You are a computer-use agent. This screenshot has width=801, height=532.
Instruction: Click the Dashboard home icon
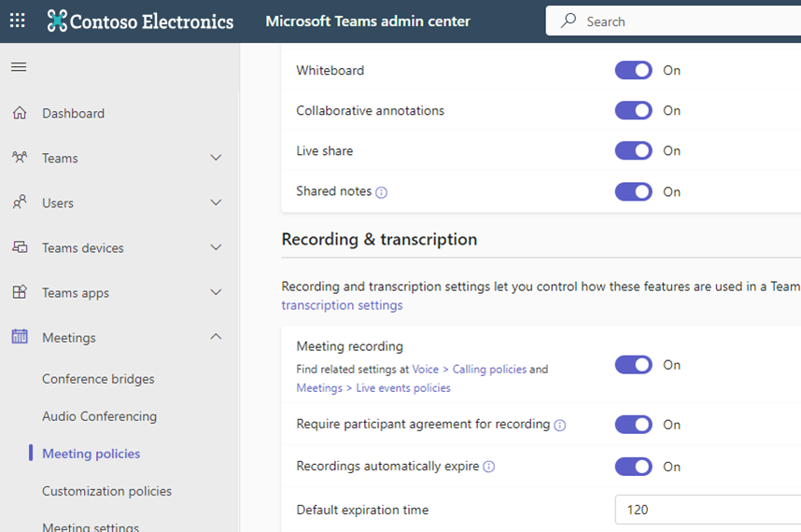pyautogui.click(x=20, y=113)
